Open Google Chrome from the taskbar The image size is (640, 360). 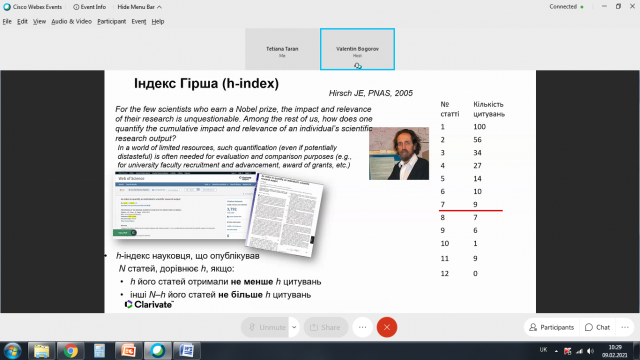pyautogui.click(x=70, y=351)
